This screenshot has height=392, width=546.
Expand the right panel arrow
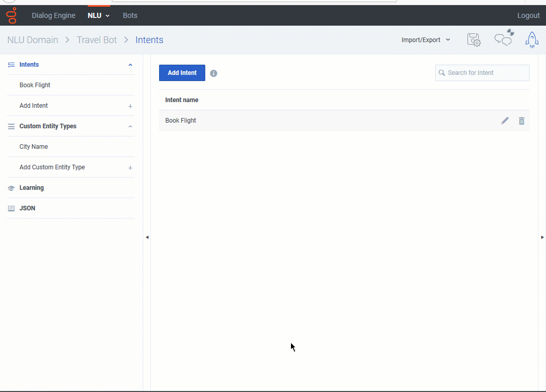[542, 237]
